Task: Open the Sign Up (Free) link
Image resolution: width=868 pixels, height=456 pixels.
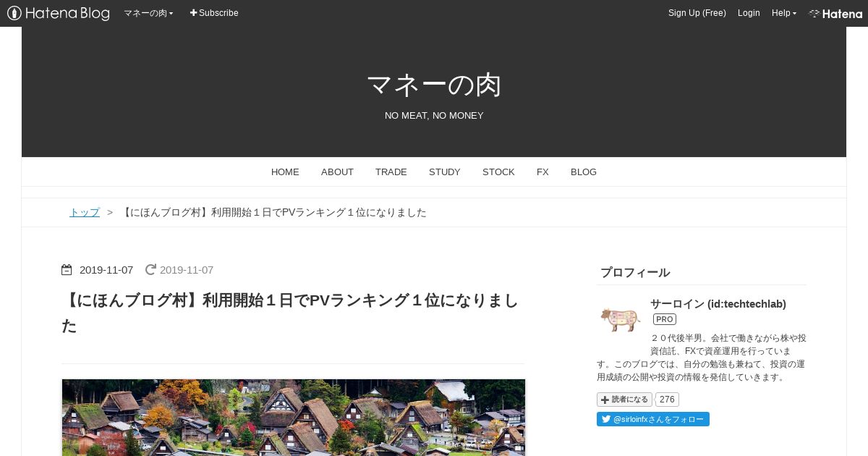Action: (x=697, y=13)
